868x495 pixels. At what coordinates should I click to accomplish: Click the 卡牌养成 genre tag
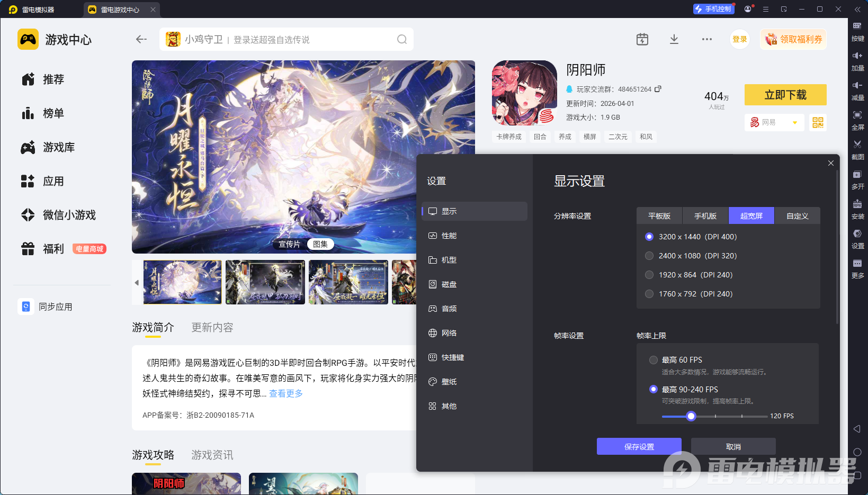click(509, 137)
